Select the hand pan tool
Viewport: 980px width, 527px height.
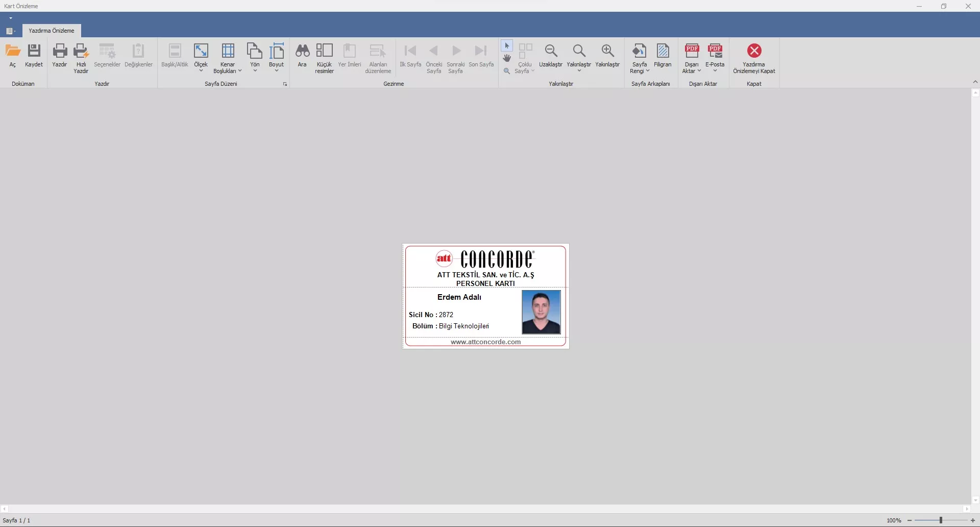[507, 58]
